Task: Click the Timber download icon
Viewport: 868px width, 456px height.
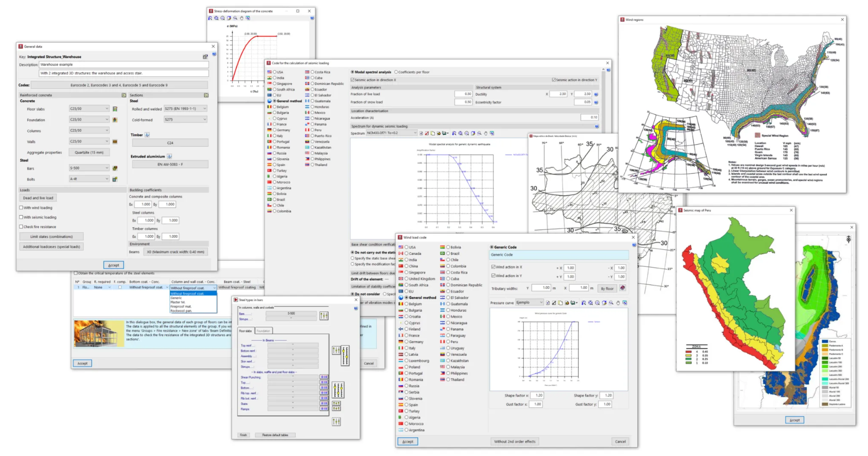Action: click(x=147, y=135)
